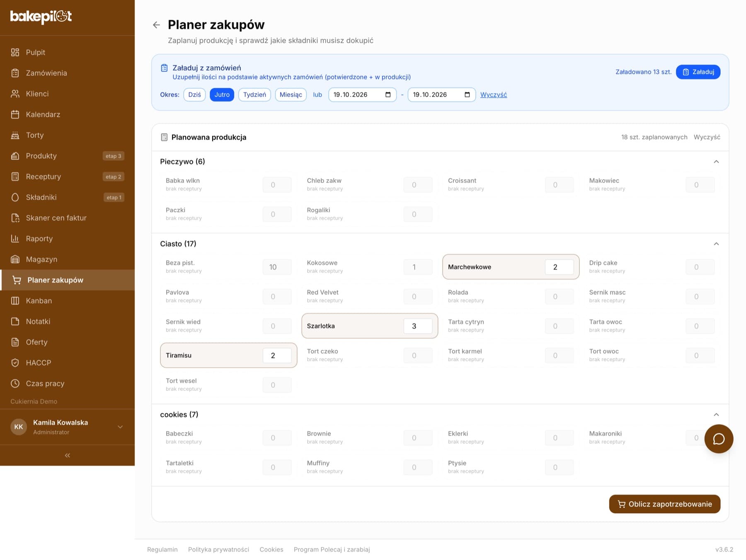
Task: Expand Kamila Kowalska user menu
Action: pyautogui.click(x=120, y=427)
